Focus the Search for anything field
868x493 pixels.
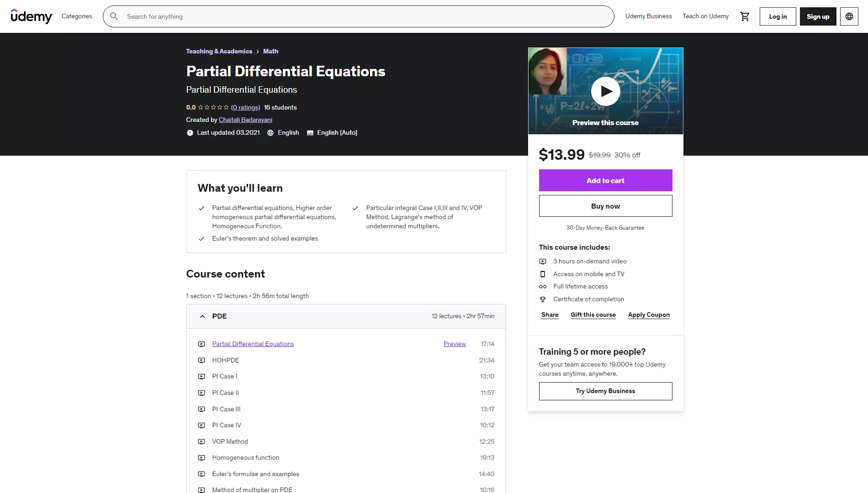359,16
